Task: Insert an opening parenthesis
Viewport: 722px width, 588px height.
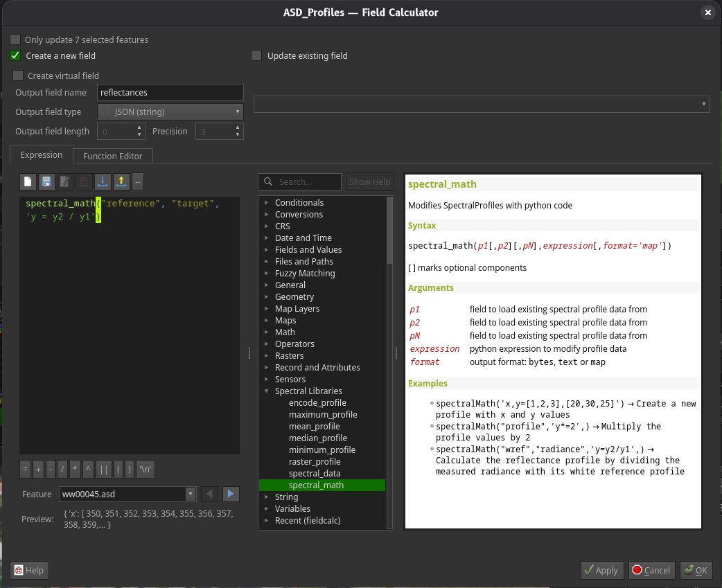Action: pos(118,470)
